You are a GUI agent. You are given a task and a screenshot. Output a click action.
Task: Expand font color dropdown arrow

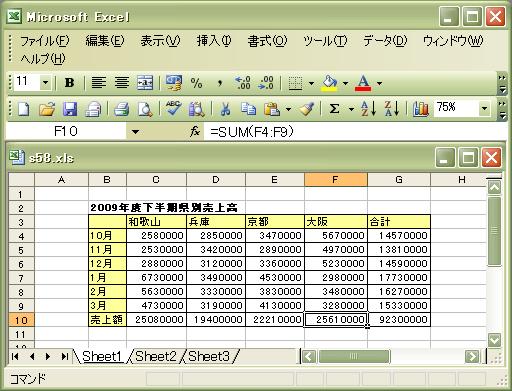[379, 83]
